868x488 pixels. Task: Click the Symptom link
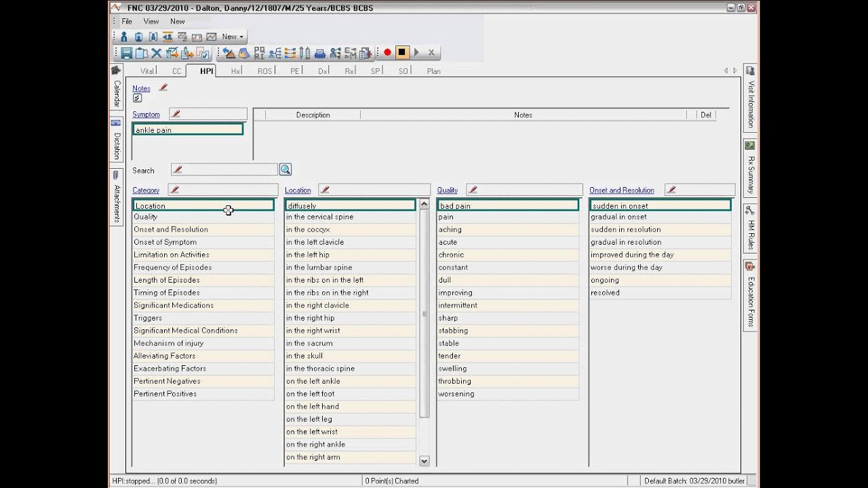(x=146, y=115)
